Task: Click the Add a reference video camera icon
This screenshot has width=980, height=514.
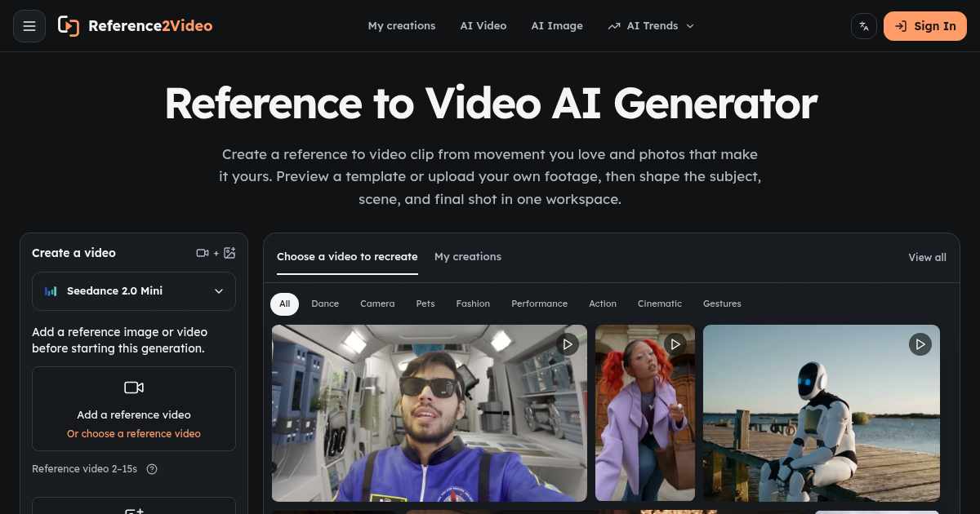Action: [x=134, y=388]
